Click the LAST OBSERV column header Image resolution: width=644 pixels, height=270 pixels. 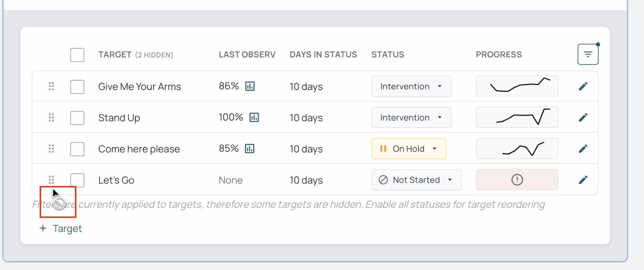click(x=247, y=55)
